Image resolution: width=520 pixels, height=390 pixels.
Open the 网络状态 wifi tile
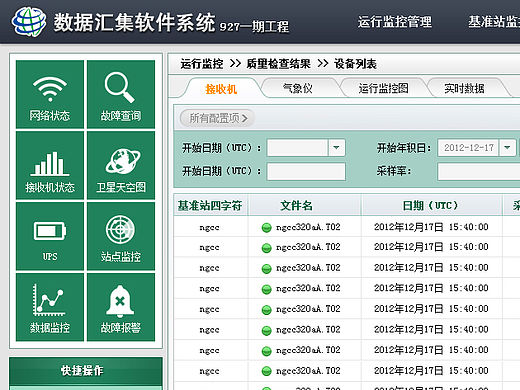tap(50, 94)
